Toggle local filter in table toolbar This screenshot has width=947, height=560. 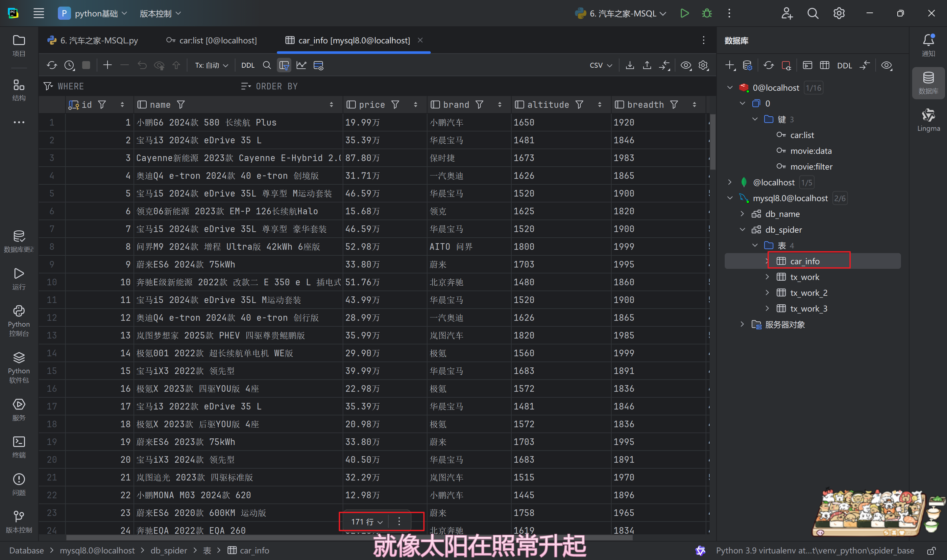point(284,65)
